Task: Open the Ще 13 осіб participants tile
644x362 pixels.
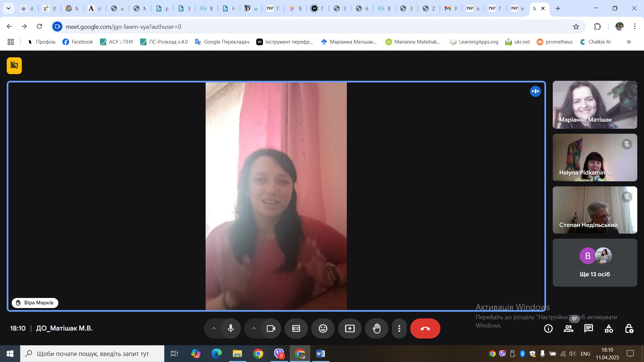Action: [x=594, y=263]
